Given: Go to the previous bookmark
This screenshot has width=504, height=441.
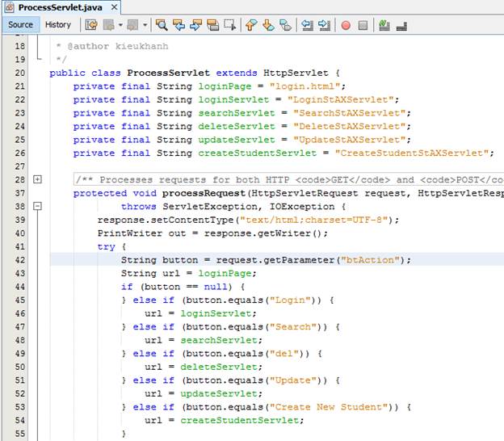Looking at the screenshot, I should point(251,25).
